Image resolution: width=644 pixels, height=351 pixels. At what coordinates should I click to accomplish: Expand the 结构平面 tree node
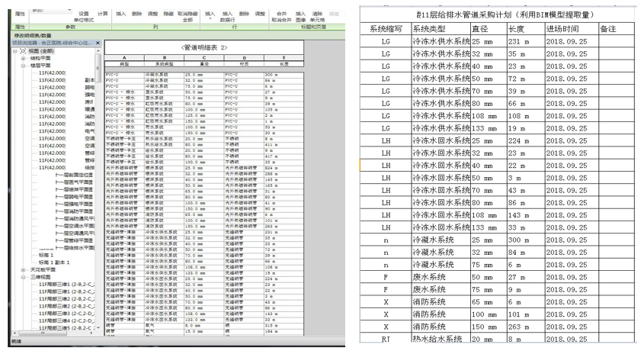pos(24,58)
